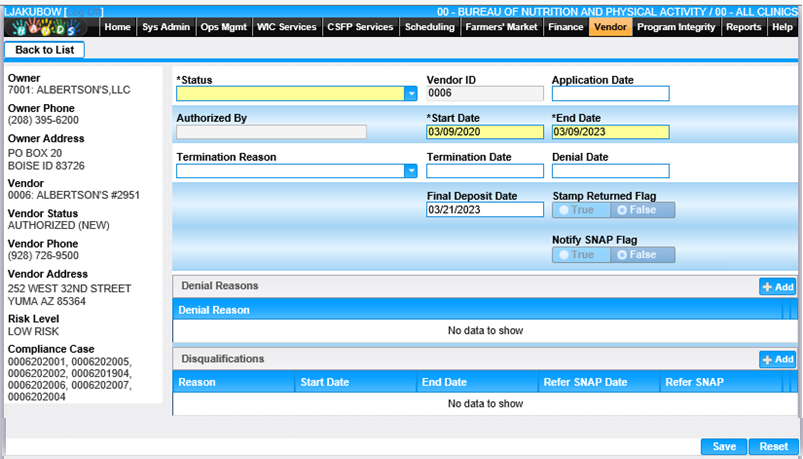Expand the Termination Reason dropdown arrow

(x=411, y=171)
